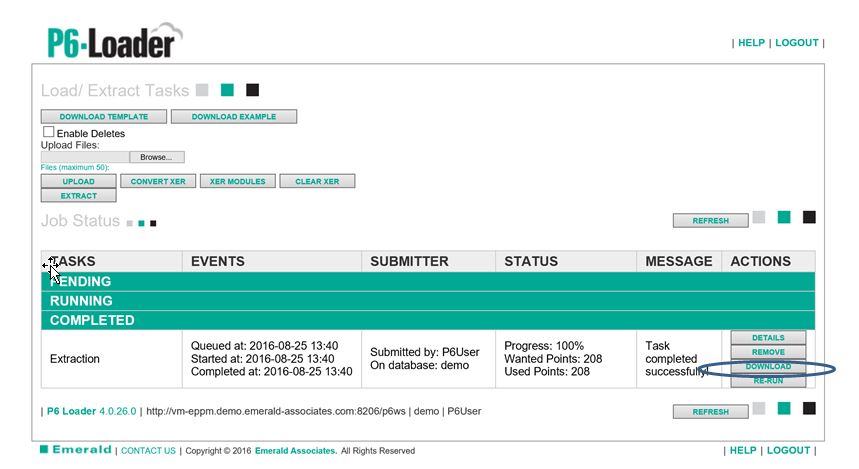The height and width of the screenshot is (469, 859).
Task: Select teal swatch beside Load/Extract Tasks heading
Action: (x=227, y=90)
